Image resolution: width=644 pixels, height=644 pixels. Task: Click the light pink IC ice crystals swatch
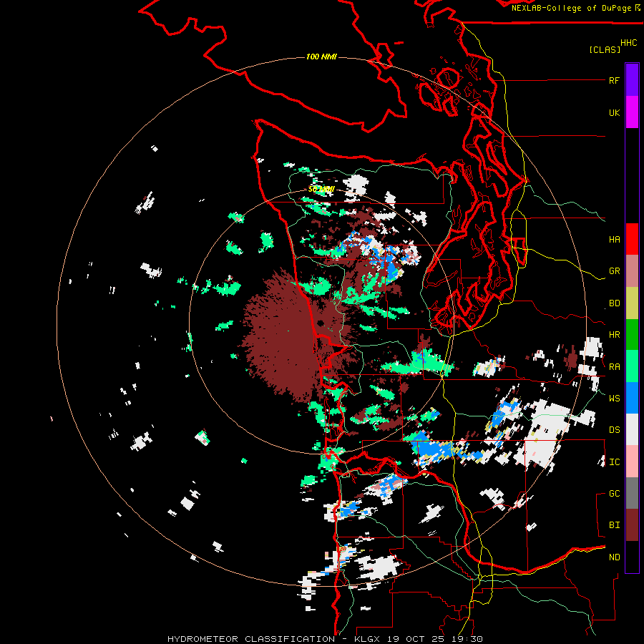pyautogui.click(x=632, y=462)
